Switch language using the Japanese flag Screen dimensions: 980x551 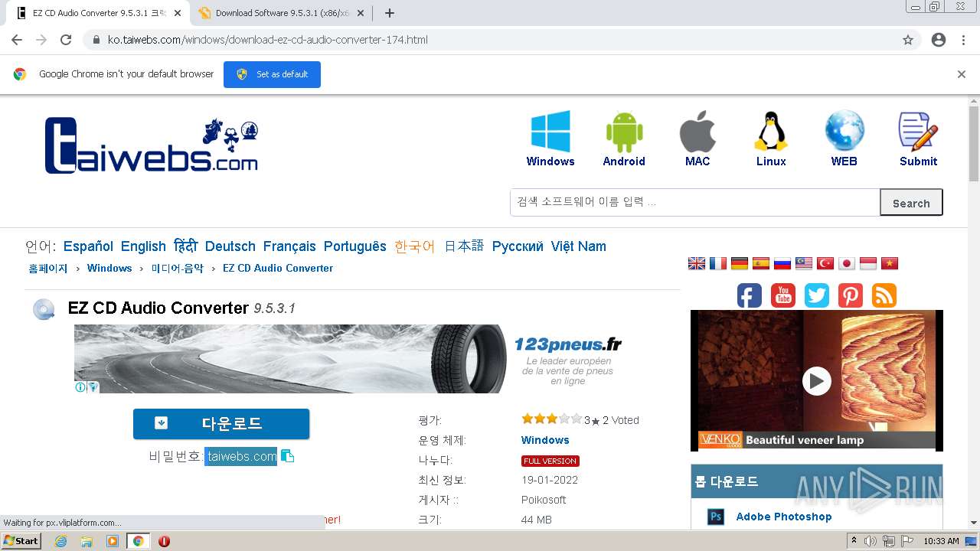coord(847,263)
